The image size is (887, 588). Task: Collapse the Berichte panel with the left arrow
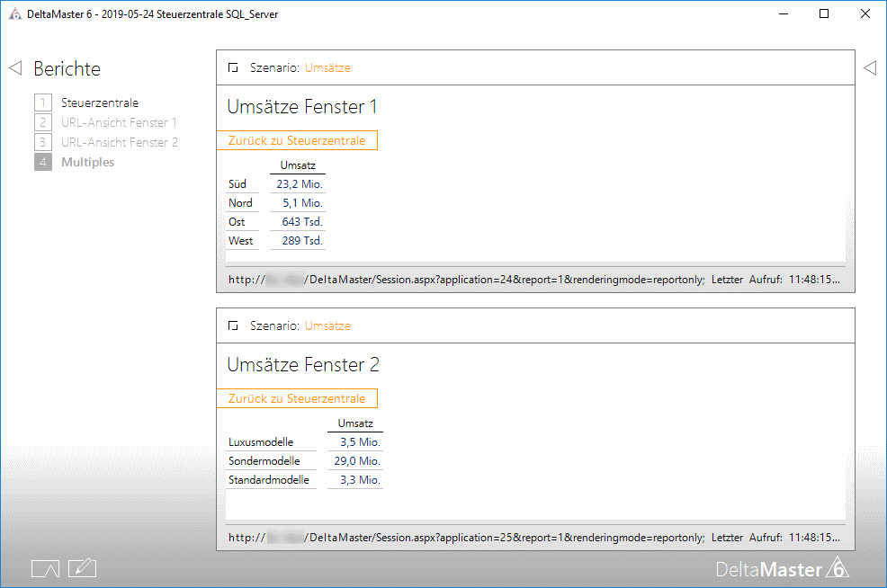coord(15,67)
